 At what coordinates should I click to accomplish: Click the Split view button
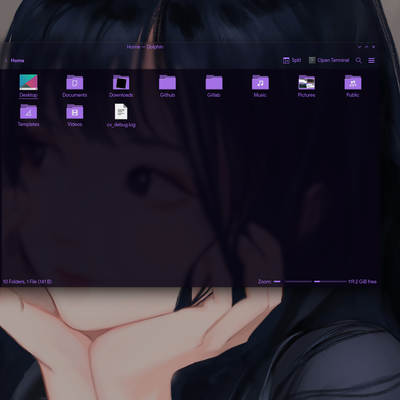[x=292, y=60]
